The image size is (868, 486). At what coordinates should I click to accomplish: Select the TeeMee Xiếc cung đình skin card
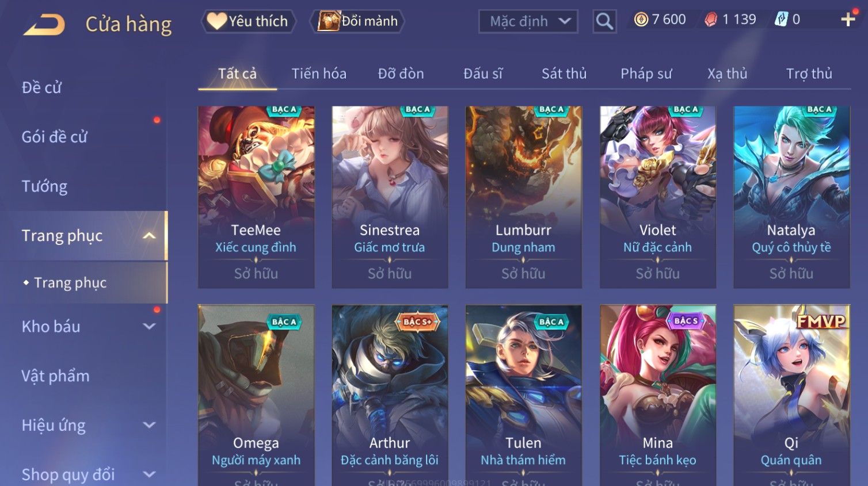pyautogui.click(x=256, y=197)
